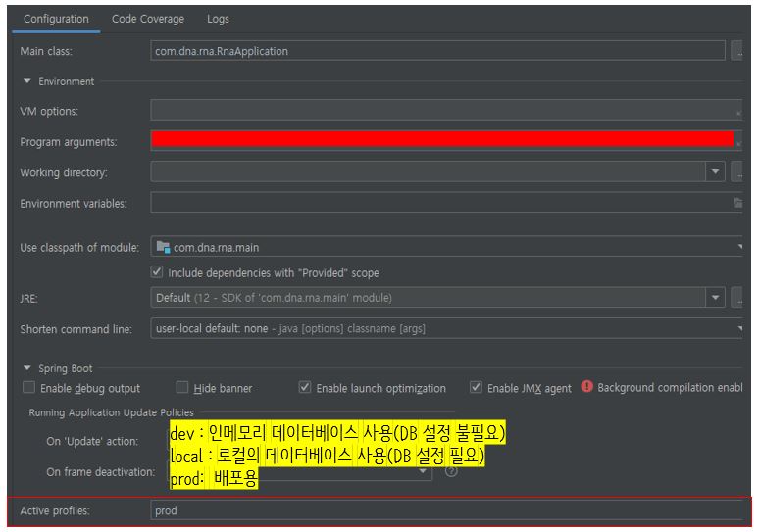Open Main class browse button
Viewport: 759px width, 532px height.
736,51
